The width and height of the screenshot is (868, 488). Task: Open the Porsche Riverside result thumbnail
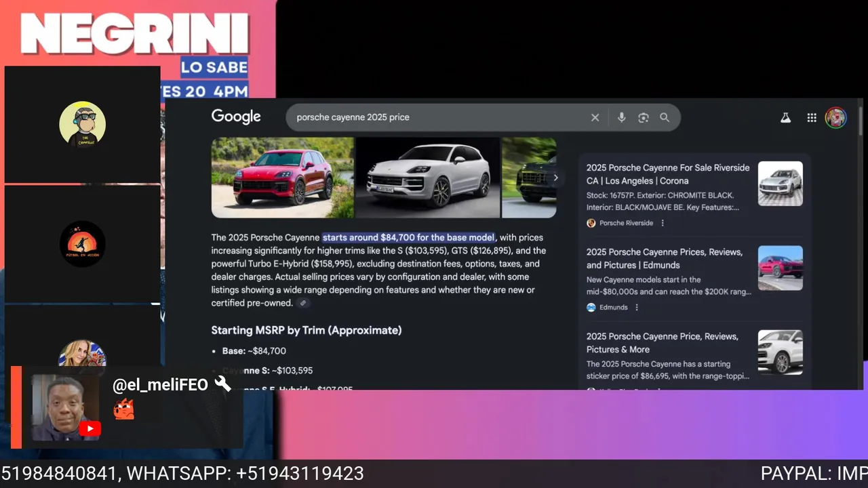point(780,184)
